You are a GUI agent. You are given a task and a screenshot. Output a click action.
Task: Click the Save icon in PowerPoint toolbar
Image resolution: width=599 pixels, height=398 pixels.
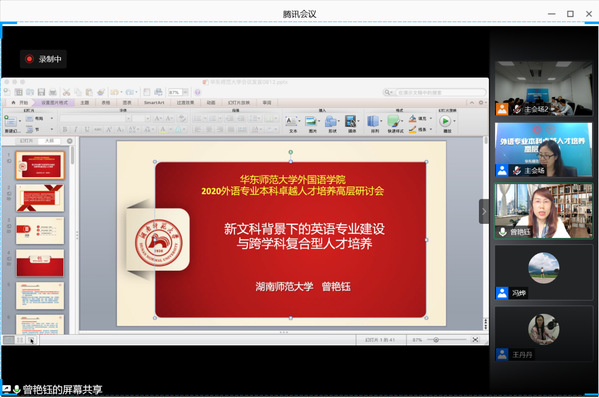click(x=41, y=92)
